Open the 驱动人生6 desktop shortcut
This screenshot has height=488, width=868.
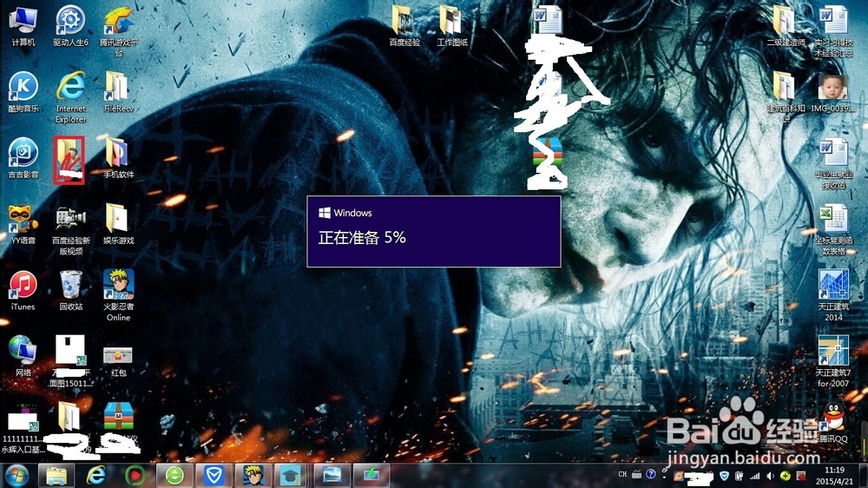point(70,26)
